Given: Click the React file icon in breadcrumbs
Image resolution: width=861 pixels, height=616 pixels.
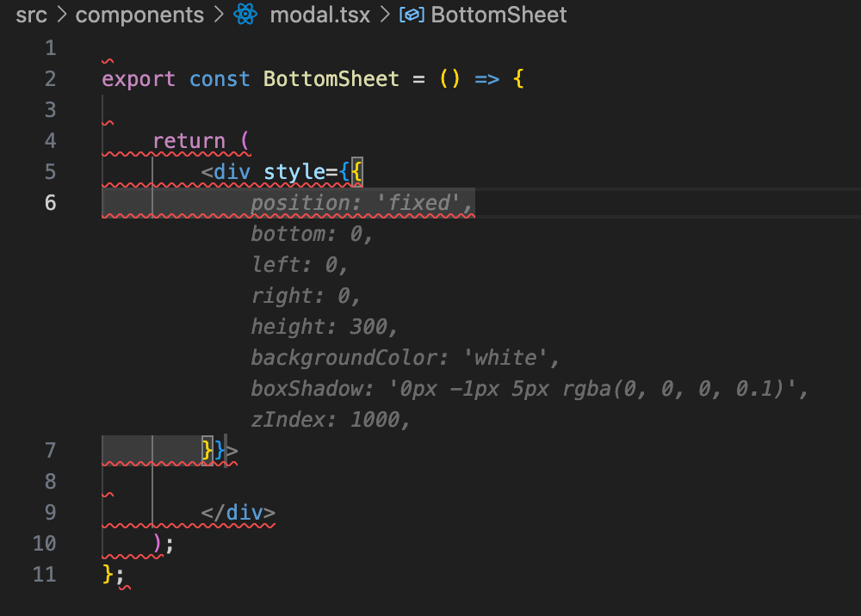Looking at the screenshot, I should (246, 15).
